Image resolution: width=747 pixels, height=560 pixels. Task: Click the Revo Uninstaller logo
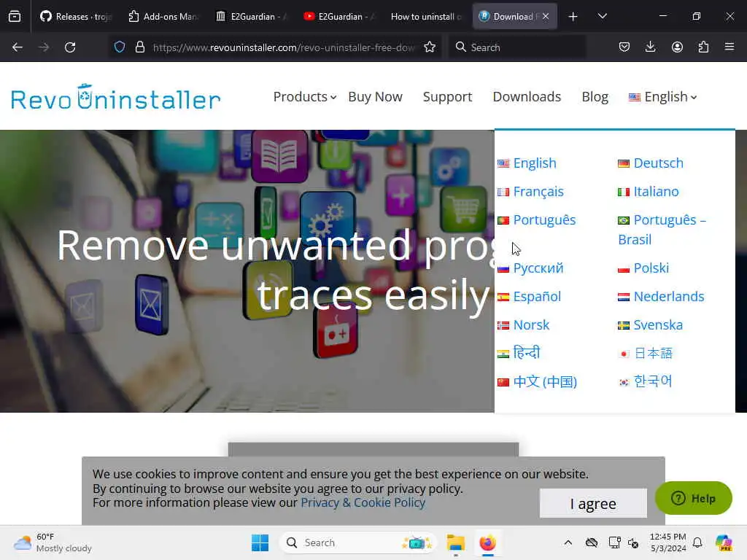pos(116,97)
